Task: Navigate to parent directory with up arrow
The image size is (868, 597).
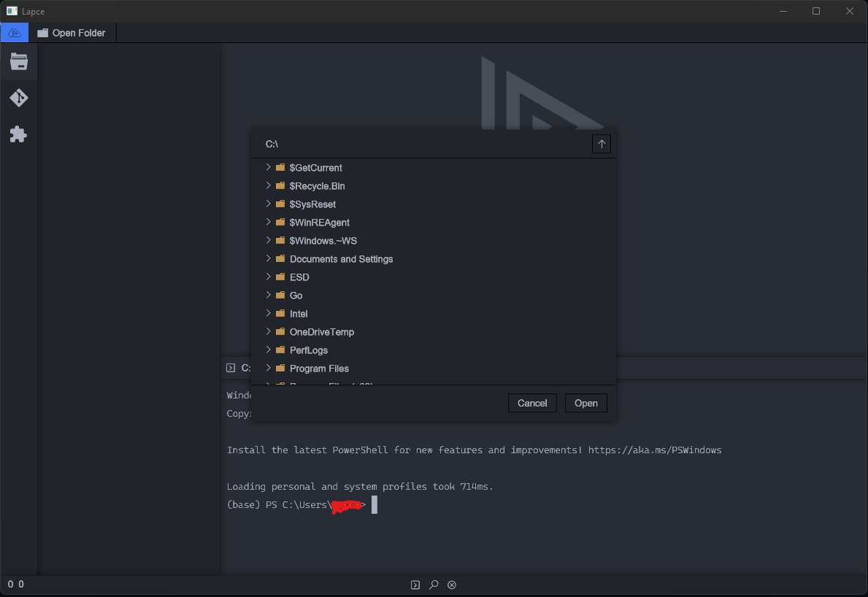Action: click(x=601, y=144)
